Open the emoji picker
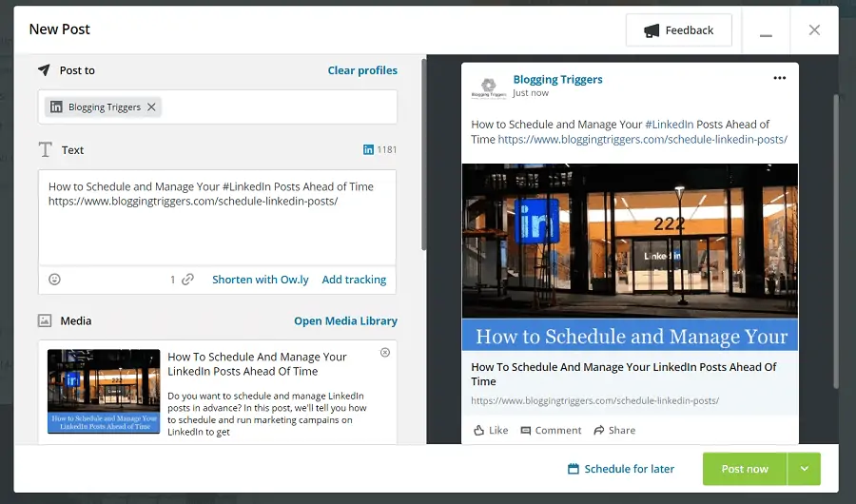Screen dimensions: 856x504 [x=54, y=280]
